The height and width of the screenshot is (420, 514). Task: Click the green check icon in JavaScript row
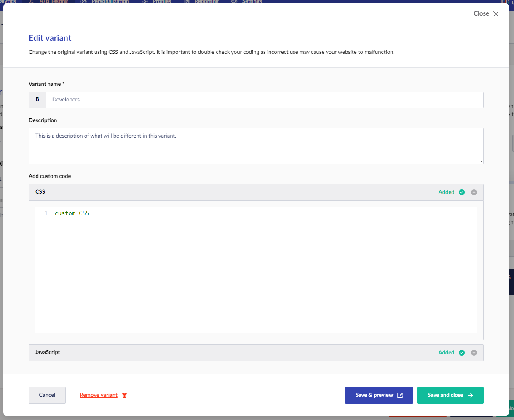point(462,353)
